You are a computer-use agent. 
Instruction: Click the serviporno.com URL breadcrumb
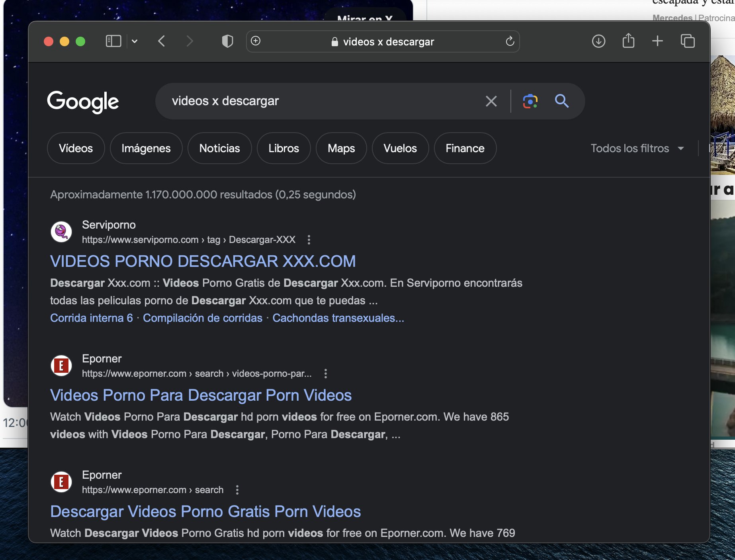[x=189, y=239]
